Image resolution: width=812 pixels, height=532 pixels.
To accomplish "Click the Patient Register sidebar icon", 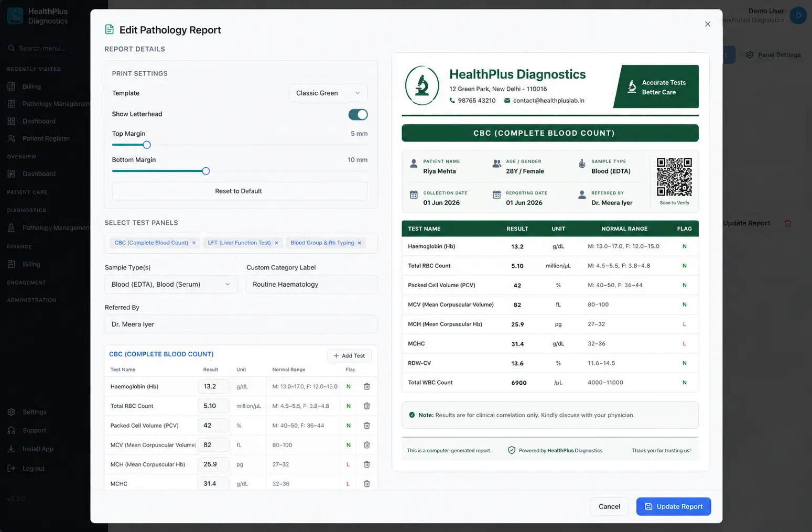I will (12, 138).
